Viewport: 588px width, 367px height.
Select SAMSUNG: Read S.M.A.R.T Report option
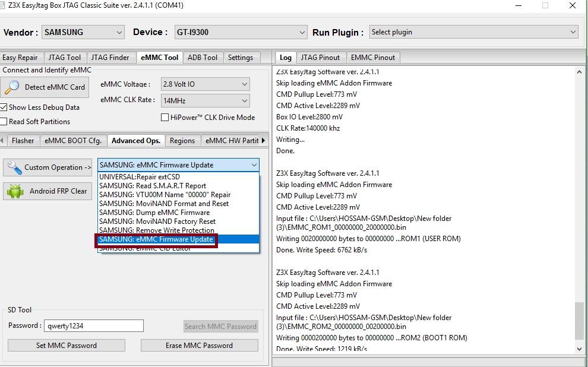178,185
